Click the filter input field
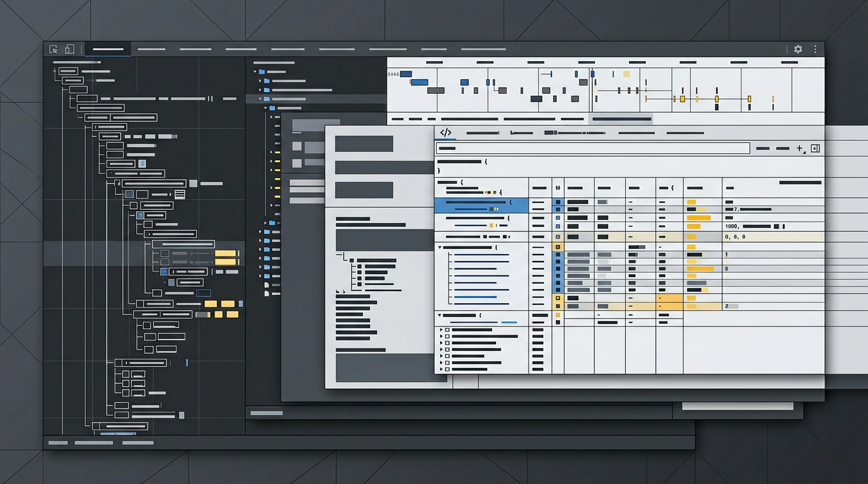Viewport: 868px width, 484px height. tap(592, 149)
